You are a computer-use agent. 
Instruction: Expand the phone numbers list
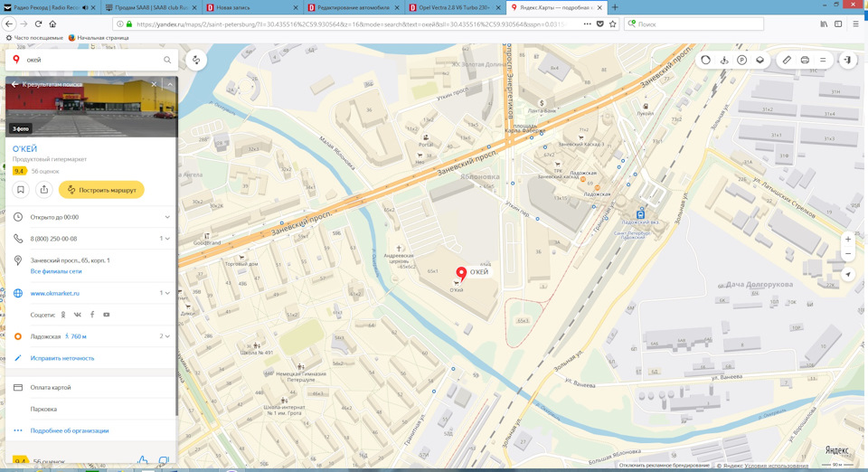click(165, 239)
